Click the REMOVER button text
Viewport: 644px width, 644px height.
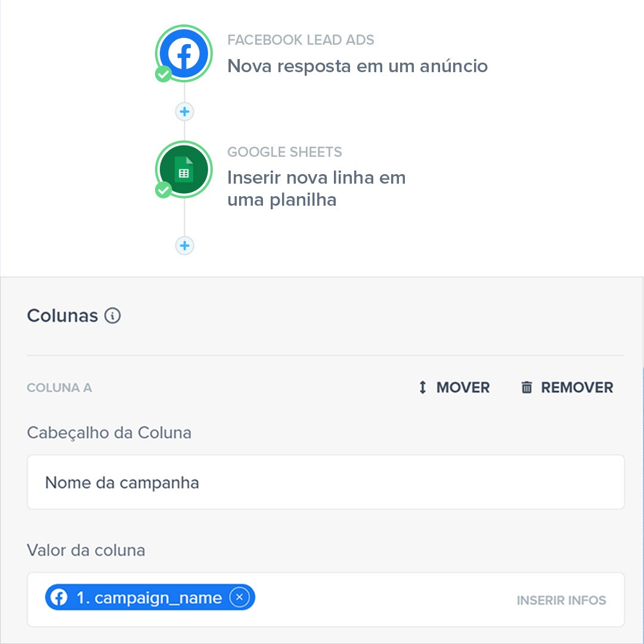click(x=577, y=388)
